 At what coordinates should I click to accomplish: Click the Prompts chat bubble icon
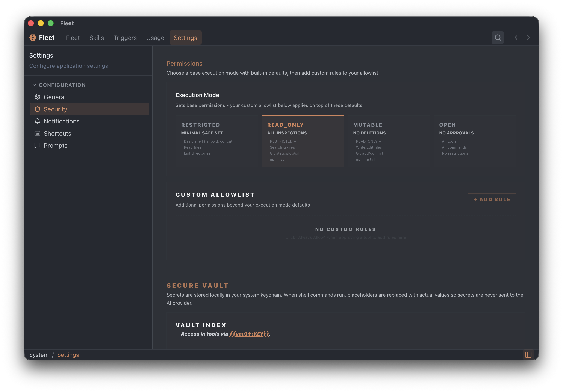click(x=37, y=146)
